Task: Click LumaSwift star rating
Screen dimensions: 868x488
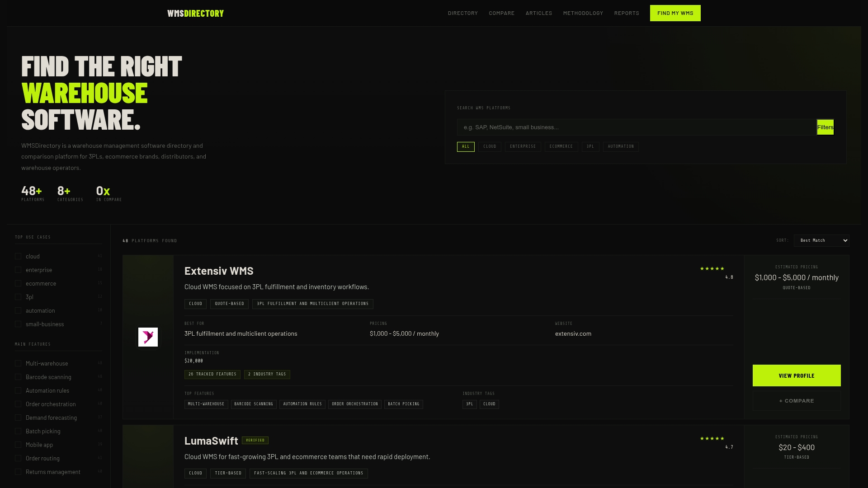Action: (x=712, y=439)
